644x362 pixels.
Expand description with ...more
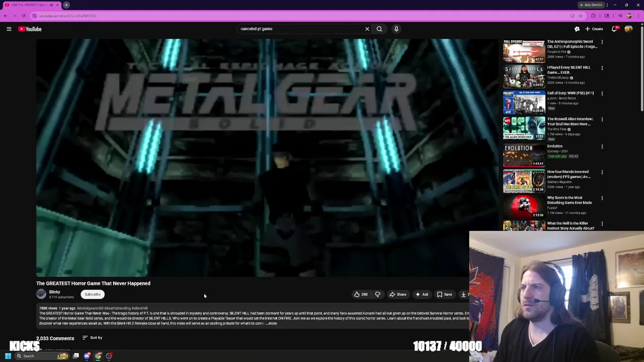[271, 323]
